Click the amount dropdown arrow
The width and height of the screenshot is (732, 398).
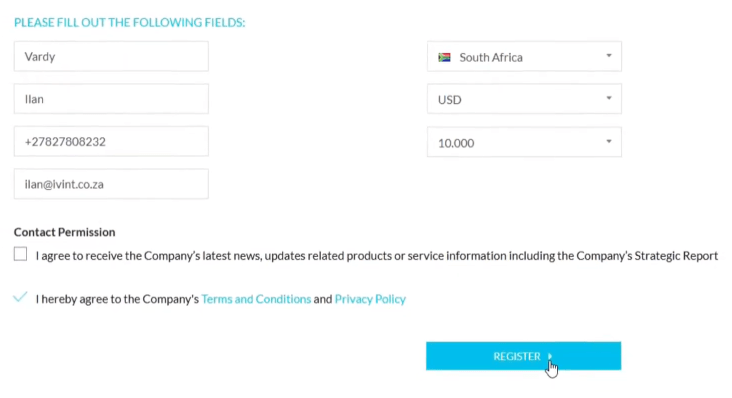coord(609,141)
